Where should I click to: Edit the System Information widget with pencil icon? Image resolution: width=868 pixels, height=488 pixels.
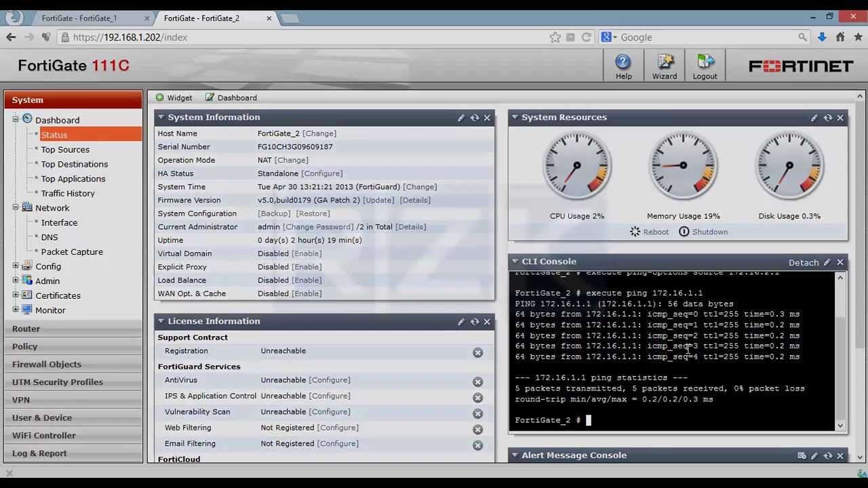point(461,118)
